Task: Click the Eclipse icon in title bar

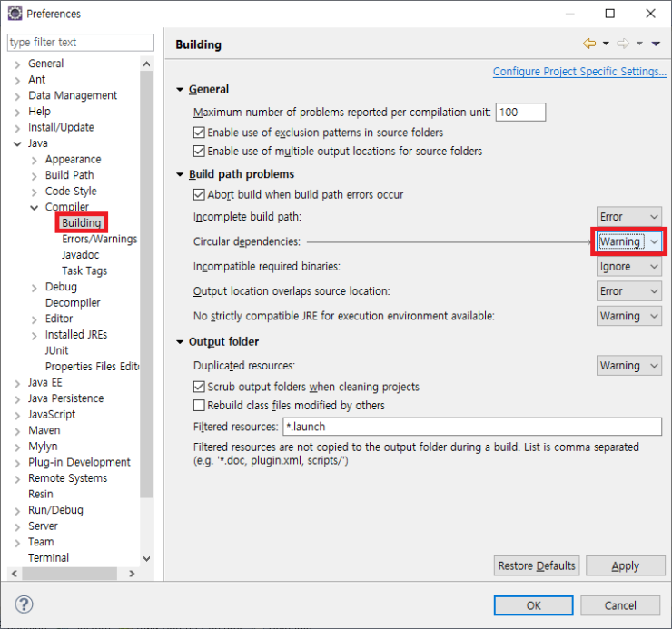Action: tap(15, 14)
